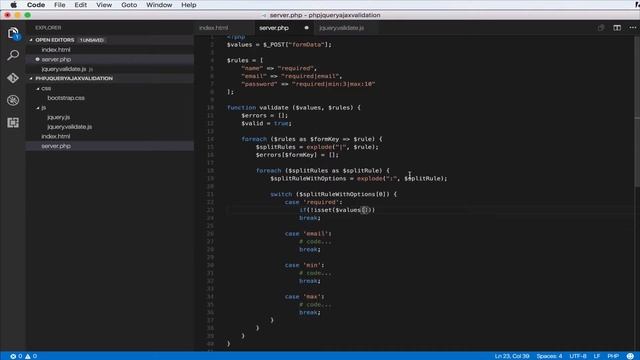Click Spaces: 4 indentation setting
Image resolution: width=640 pixels, height=360 pixels.
click(x=549, y=356)
